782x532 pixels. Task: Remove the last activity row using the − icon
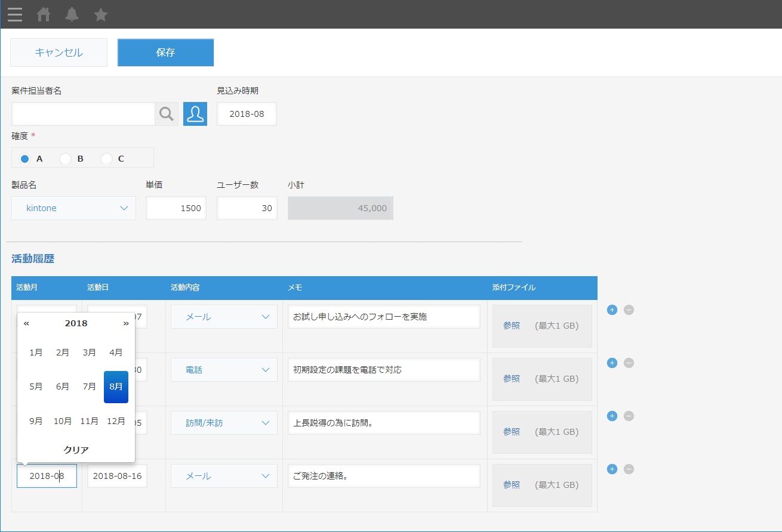(628, 469)
